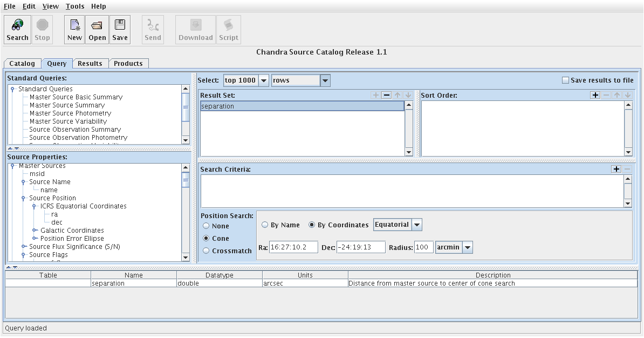Open the View menu
644x338 pixels.
(x=51, y=6)
